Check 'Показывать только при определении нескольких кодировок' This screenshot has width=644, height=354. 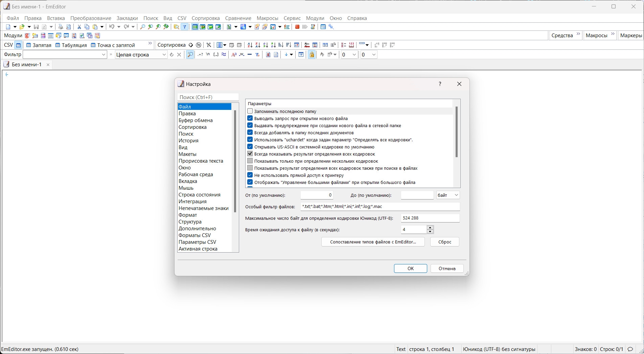pyautogui.click(x=250, y=161)
